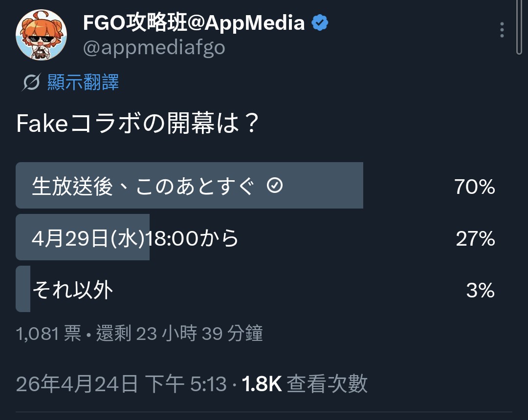
Task: Click the 1,081 票 vote count
Action: [48, 334]
